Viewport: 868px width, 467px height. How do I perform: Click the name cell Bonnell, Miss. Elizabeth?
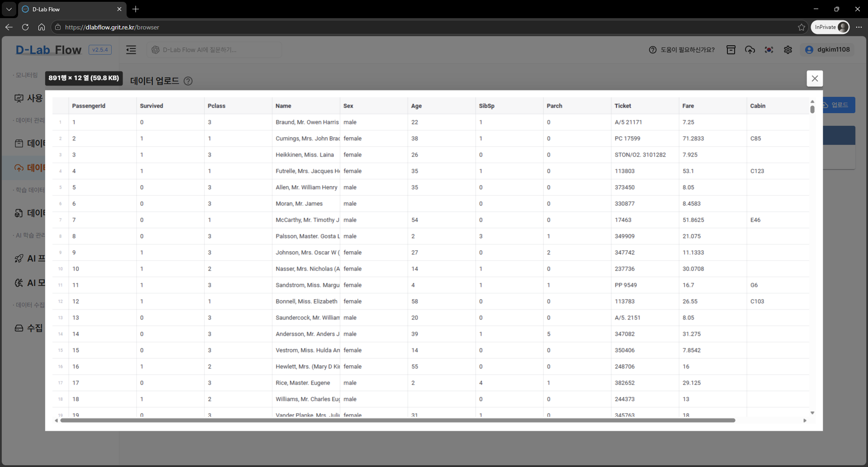tap(306, 301)
